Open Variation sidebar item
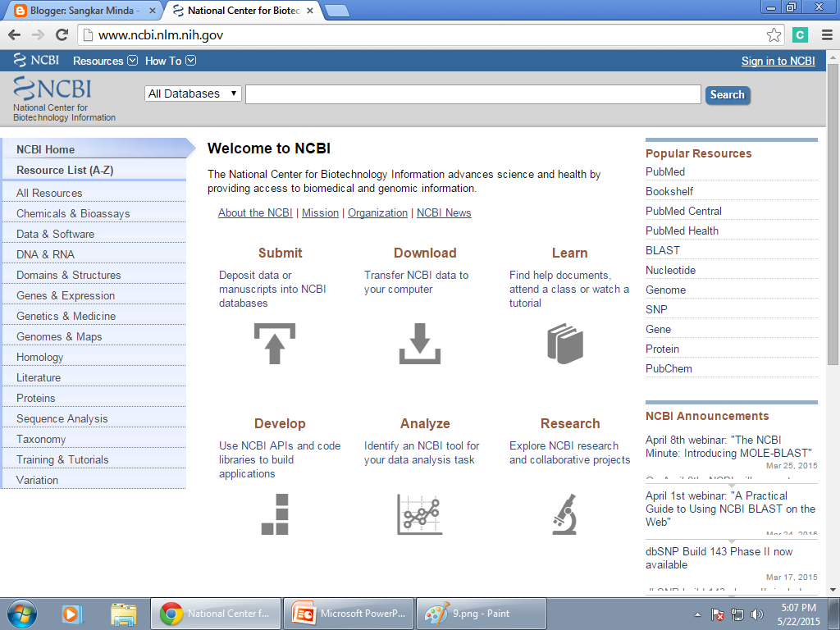This screenshot has height=630, width=840. coord(94,480)
